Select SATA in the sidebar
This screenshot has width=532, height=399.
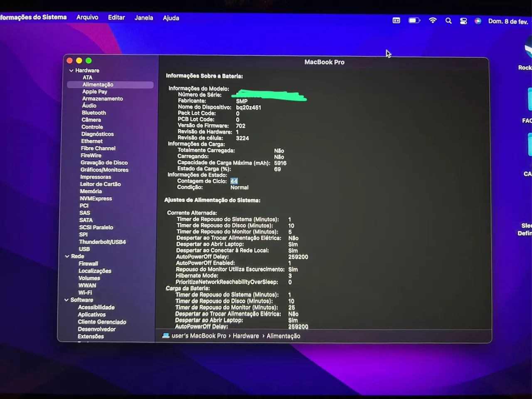coord(86,220)
